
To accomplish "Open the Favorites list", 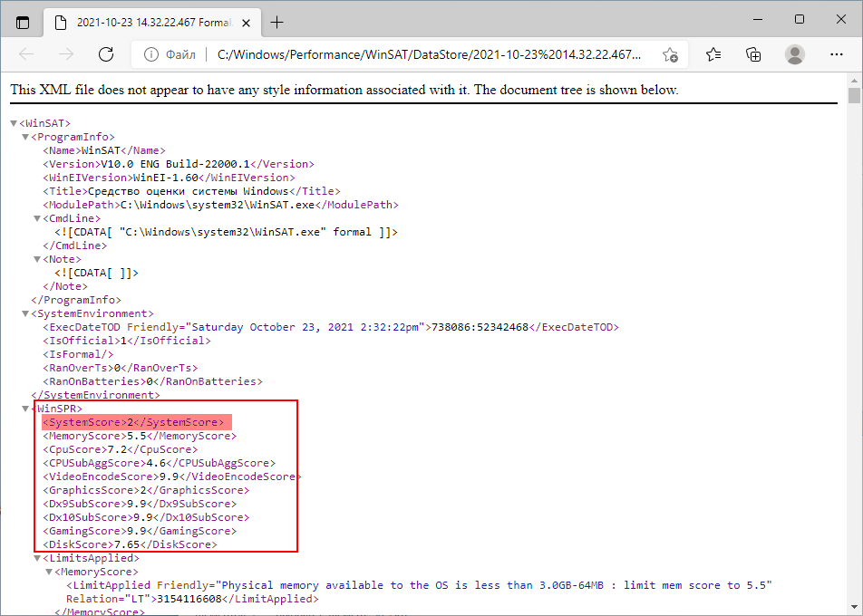I will click(712, 54).
